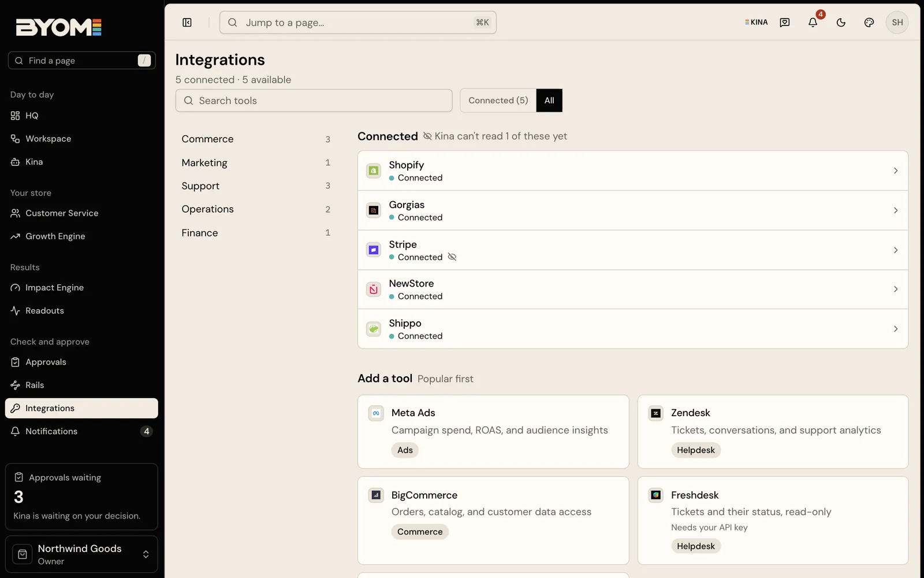924x578 pixels.
Task: Open Workspace in the sidebar
Action: pyautogui.click(x=81, y=139)
